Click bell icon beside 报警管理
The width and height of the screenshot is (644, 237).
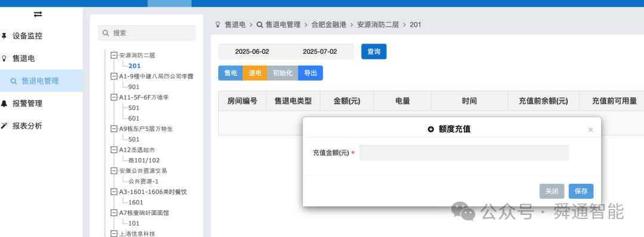(4, 103)
